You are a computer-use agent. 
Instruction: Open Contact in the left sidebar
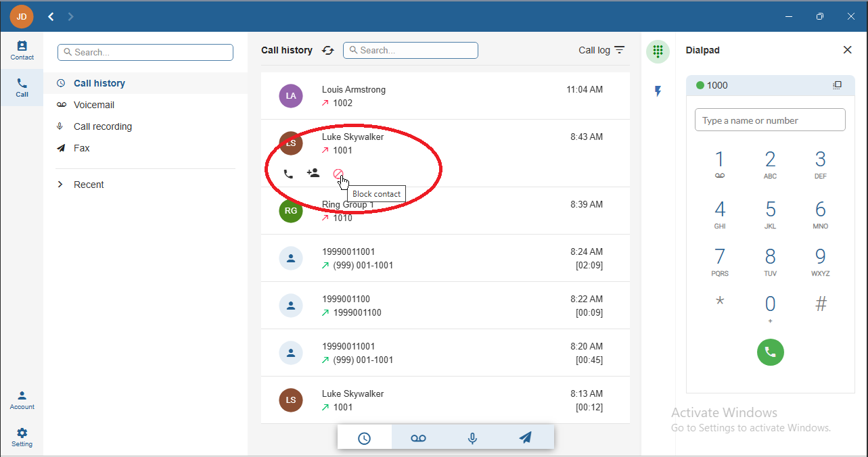click(22, 50)
